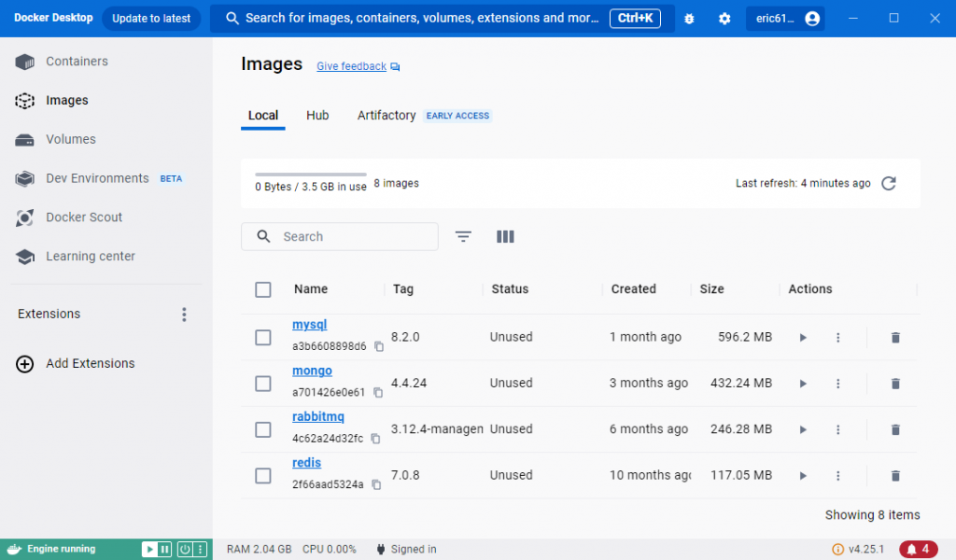Viewport: 956px width, 560px height.
Task: Delete the mysql image
Action: (x=895, y=338)
